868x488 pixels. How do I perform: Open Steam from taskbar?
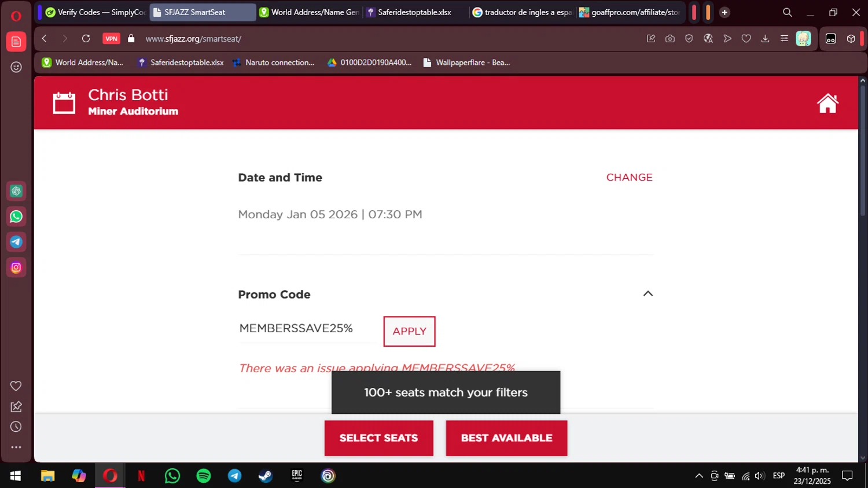266,476
